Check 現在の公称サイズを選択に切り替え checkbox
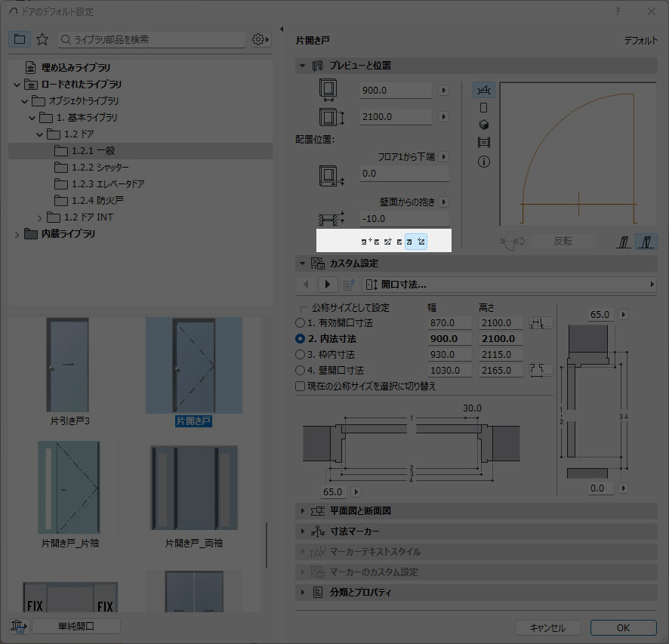 tap(301, 386)
